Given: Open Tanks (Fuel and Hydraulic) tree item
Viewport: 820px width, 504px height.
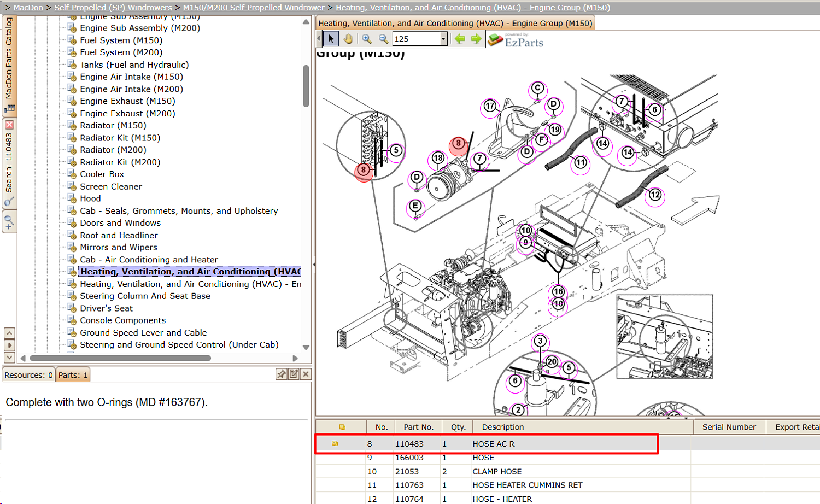Looking at the screenshot, I should (x=134, y=65).
